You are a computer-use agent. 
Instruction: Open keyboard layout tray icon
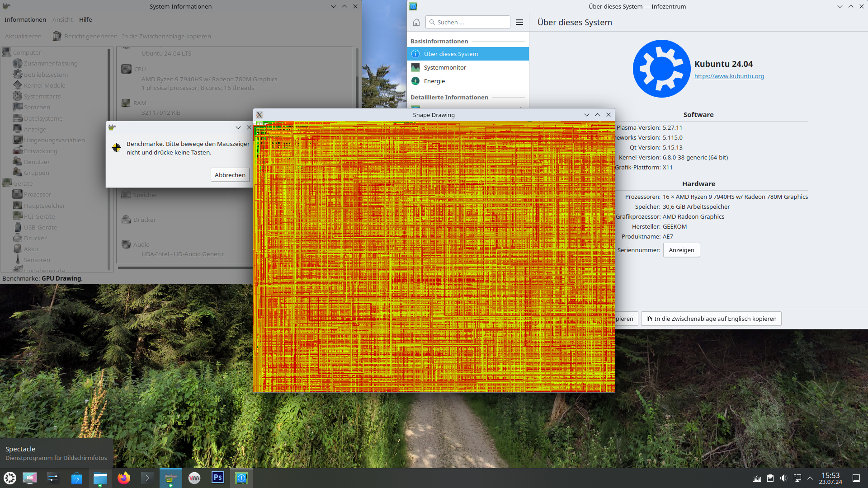point(757,478)
